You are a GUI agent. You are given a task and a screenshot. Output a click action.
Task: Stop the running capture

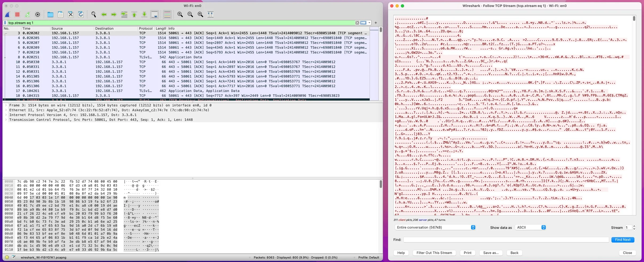[x=17, y=14]
